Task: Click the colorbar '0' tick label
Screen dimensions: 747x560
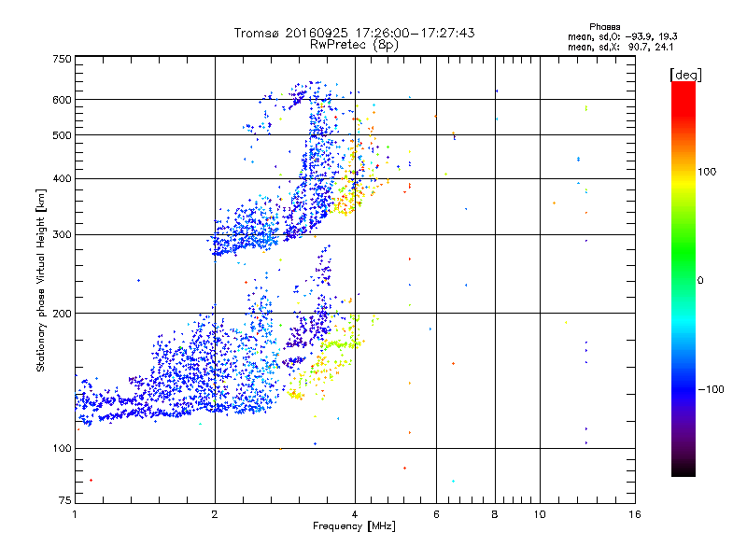Action: tap(699, 281)
